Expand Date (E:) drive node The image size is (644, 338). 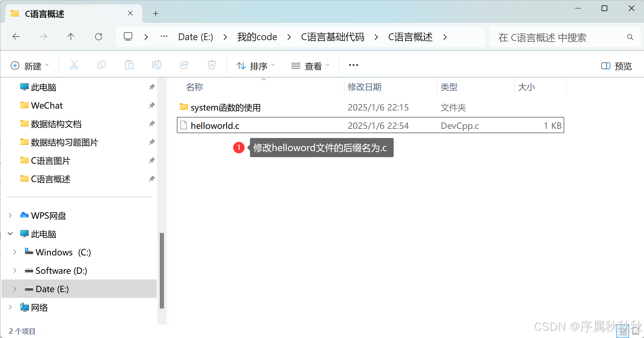point(15,289)
